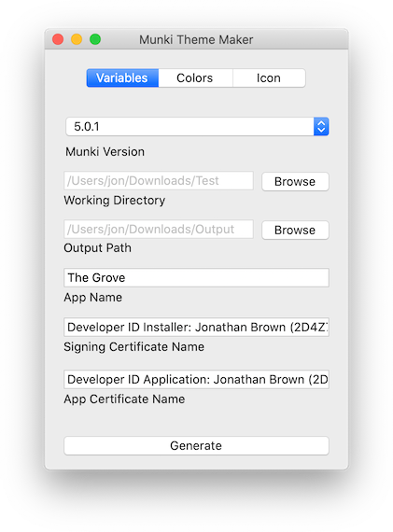Screen dimensions: 393x532
Task: Click the Working Directory label
Action: click(x=115, y=200)
